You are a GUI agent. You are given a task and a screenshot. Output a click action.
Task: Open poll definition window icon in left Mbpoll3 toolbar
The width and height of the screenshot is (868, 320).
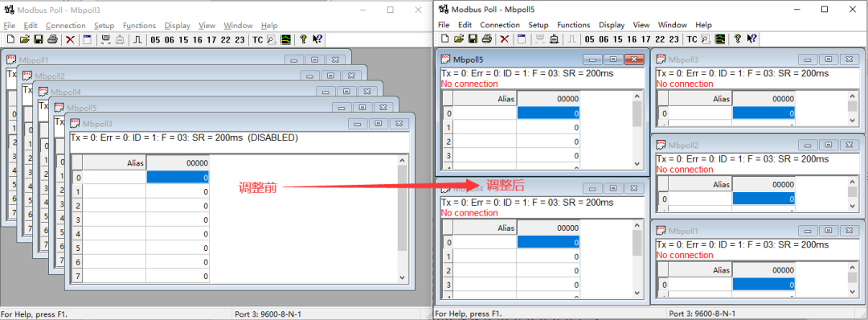click(87, 39)
